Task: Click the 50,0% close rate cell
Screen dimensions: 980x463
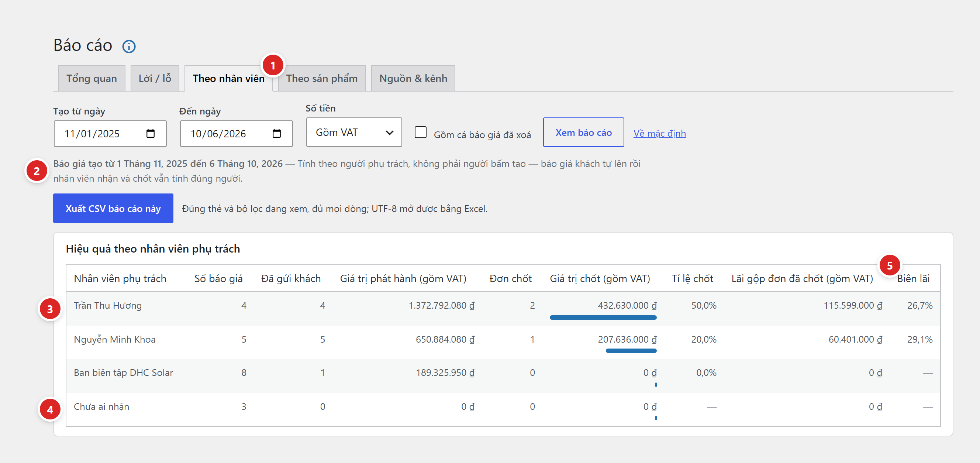Action: click(703, 305)
